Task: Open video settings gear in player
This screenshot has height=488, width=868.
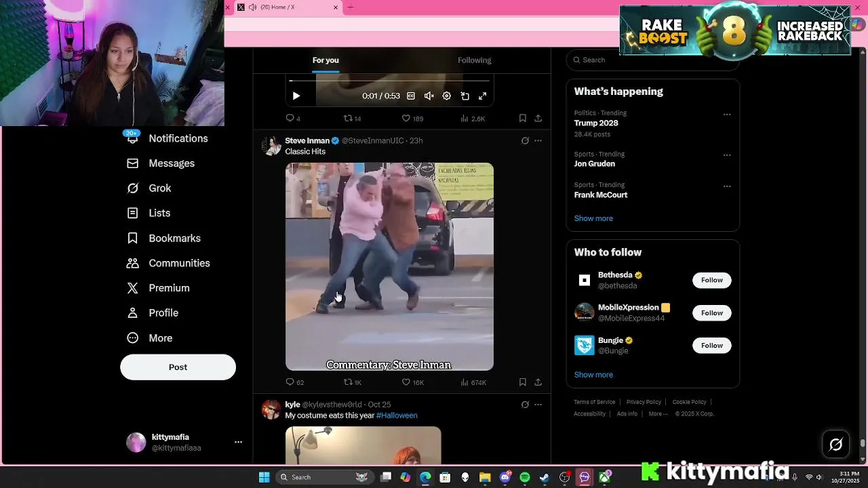Action: 447,96
